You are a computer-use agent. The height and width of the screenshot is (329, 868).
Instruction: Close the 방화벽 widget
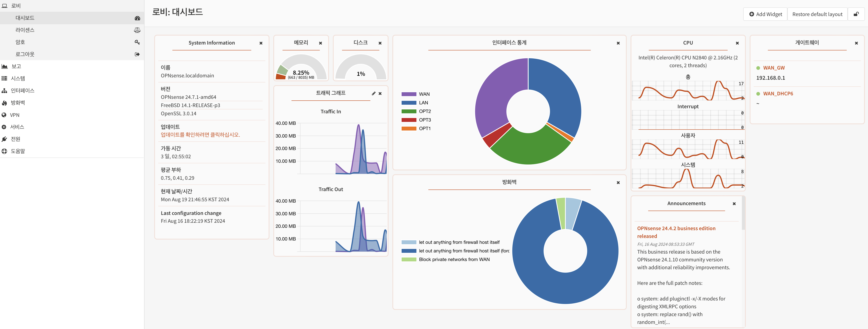(618, 183)
